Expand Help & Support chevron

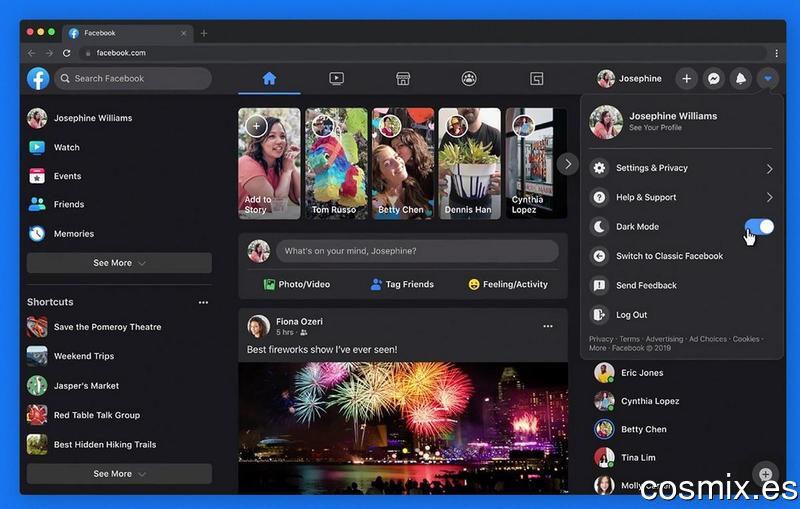point(769,197)
